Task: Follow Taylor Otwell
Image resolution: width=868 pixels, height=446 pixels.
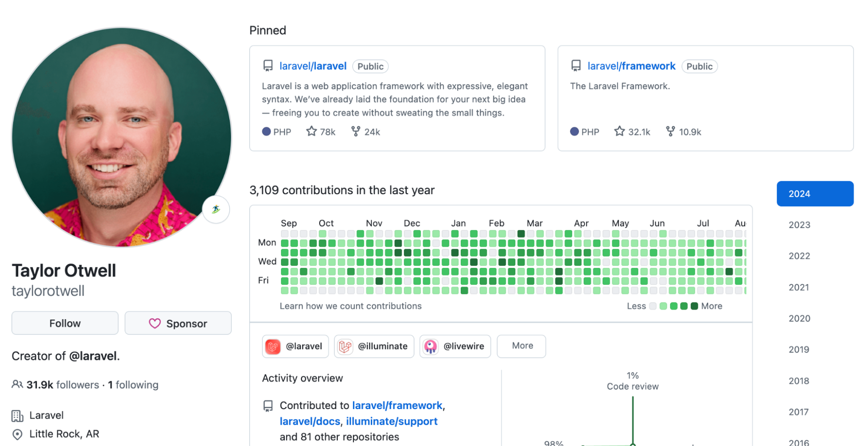Action: (x=65, y=323)
